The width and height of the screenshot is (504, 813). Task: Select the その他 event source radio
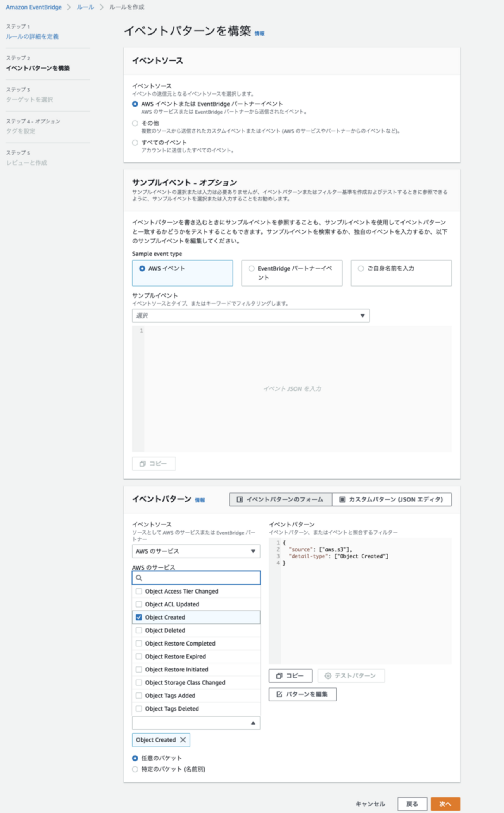(x=135, y=123)
